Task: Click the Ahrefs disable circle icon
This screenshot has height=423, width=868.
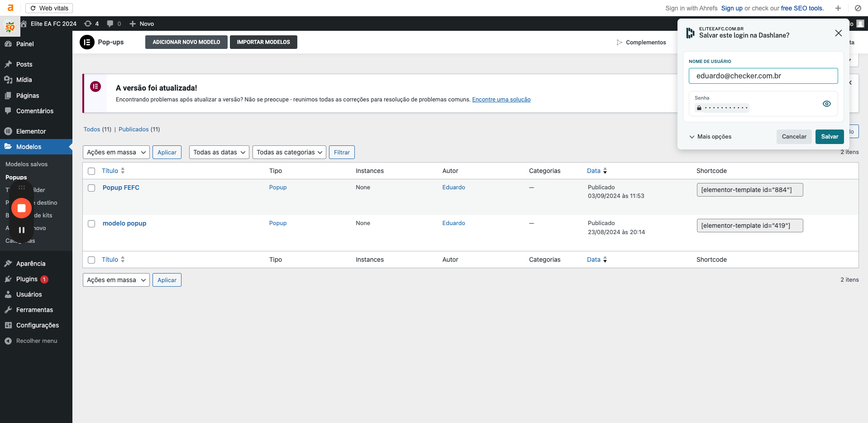Action: (858, 8)
